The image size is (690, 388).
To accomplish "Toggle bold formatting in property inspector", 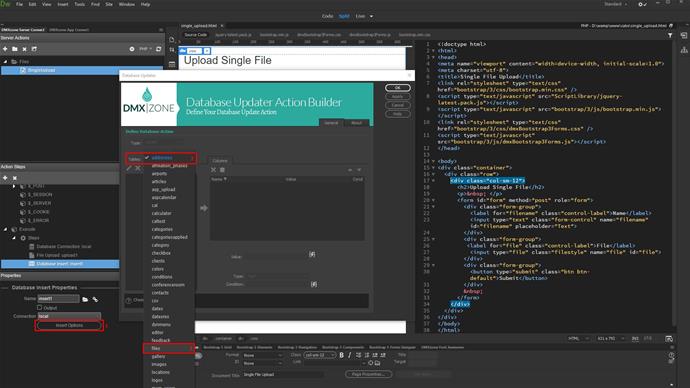I will 341,355.
